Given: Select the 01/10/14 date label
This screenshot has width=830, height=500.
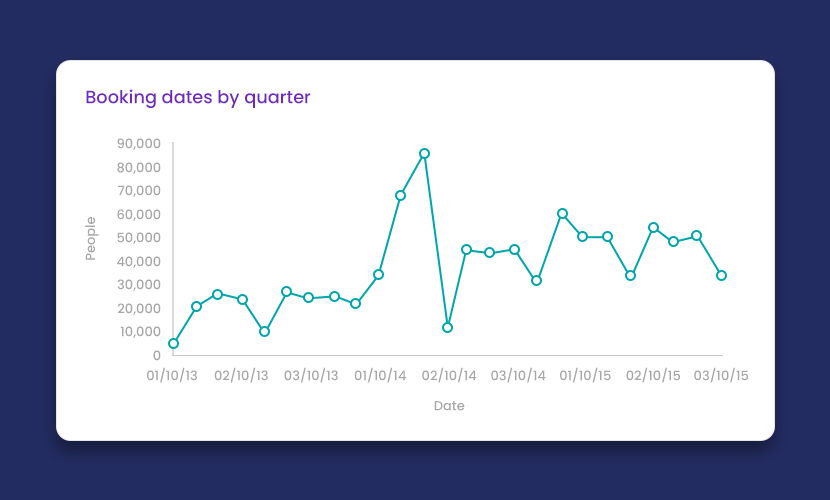Looking at the screenshot, I should coord(379,376).
